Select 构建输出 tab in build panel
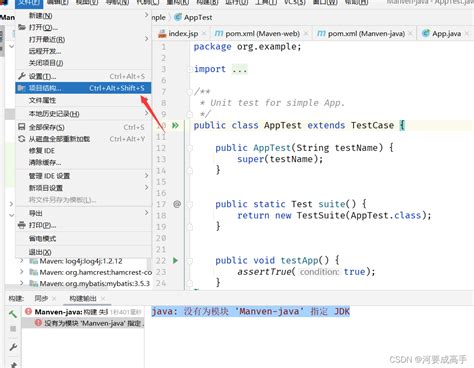Image resolution: width=474 pixels, height=368 pixels. tap(83, 298)
